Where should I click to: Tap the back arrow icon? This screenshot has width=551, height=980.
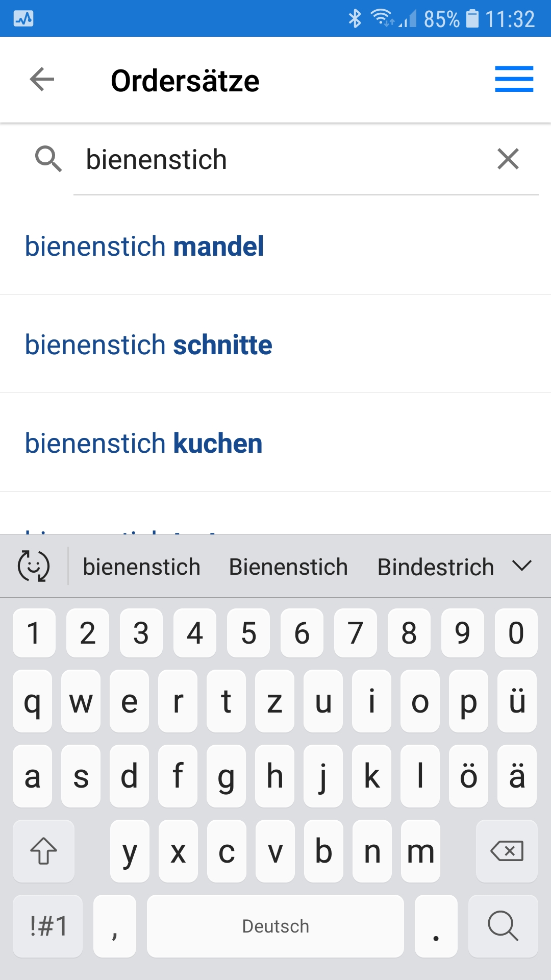(42, 80)
